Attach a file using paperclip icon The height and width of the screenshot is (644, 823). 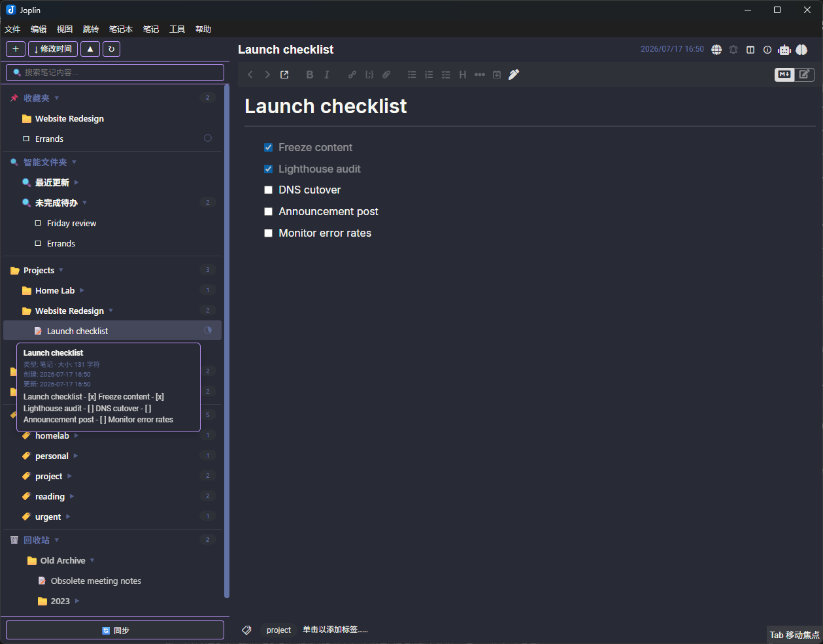tap(386, 75)
